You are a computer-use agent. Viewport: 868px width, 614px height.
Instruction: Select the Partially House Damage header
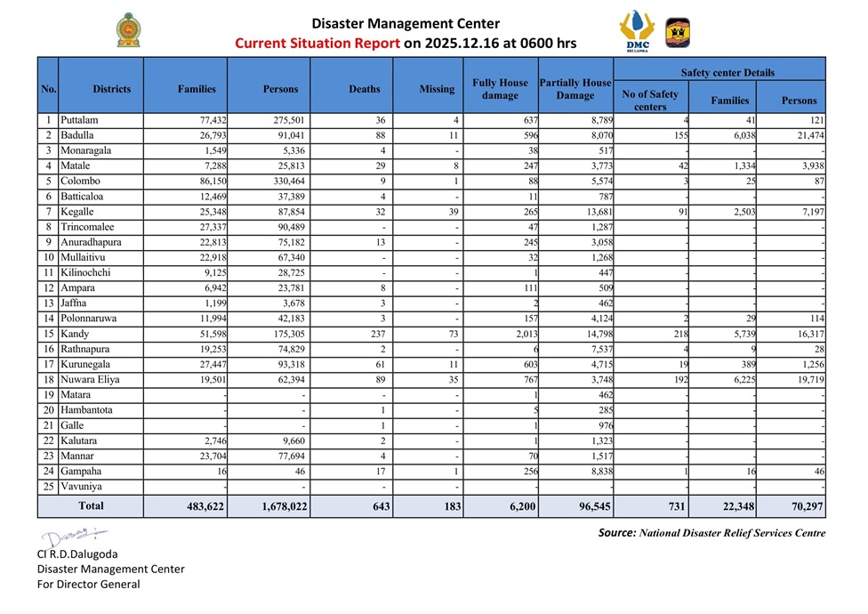point(575,89)
